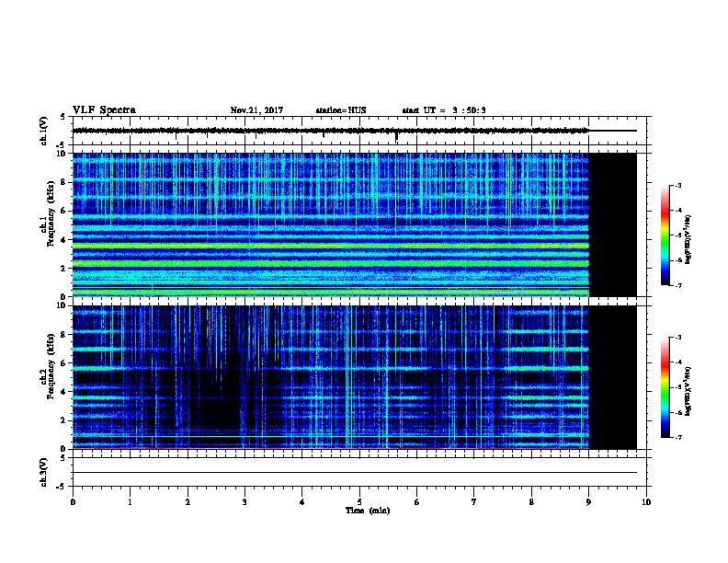Screen dimensions: 728x563
Task: Click the "-3" tick on ch.2 colorbar
Action: point(677,338)
